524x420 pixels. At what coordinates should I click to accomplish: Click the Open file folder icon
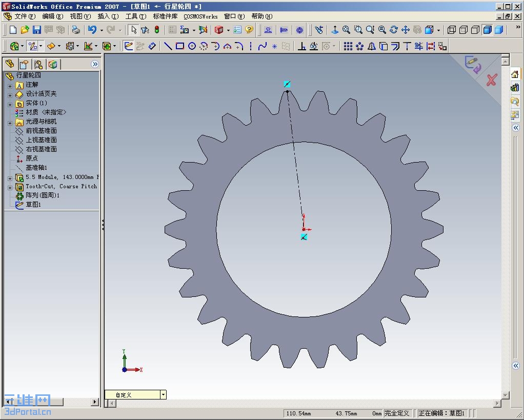point(25,30)
